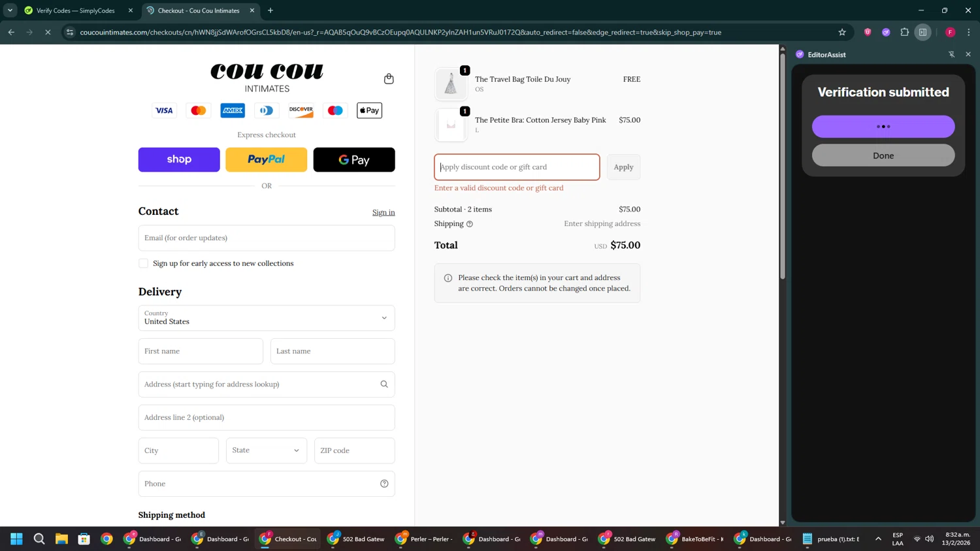Click the browser address bar URL

tap(400, 32)
